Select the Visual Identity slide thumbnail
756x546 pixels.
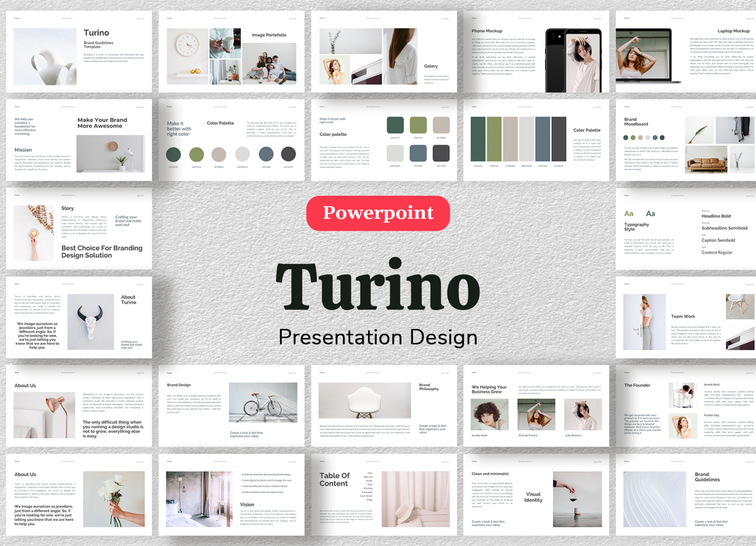click(x=536, y=494)
